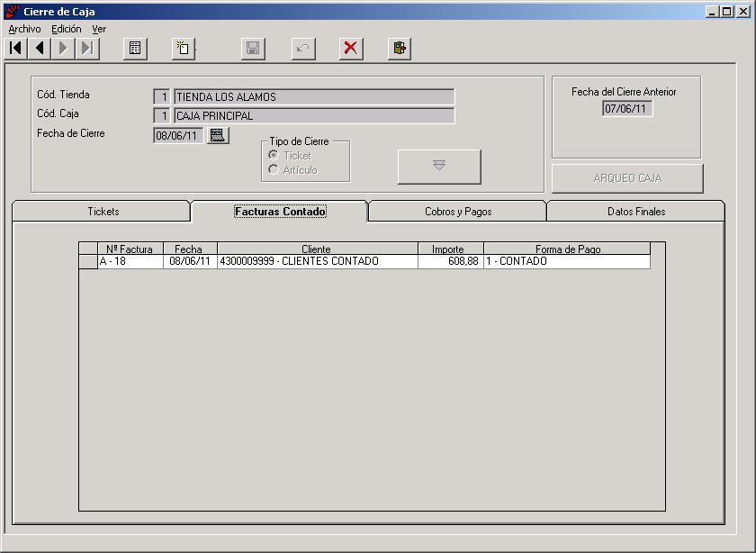Select the Ticket radio button
The image size is (756, 553).
[x=274, y=156]
